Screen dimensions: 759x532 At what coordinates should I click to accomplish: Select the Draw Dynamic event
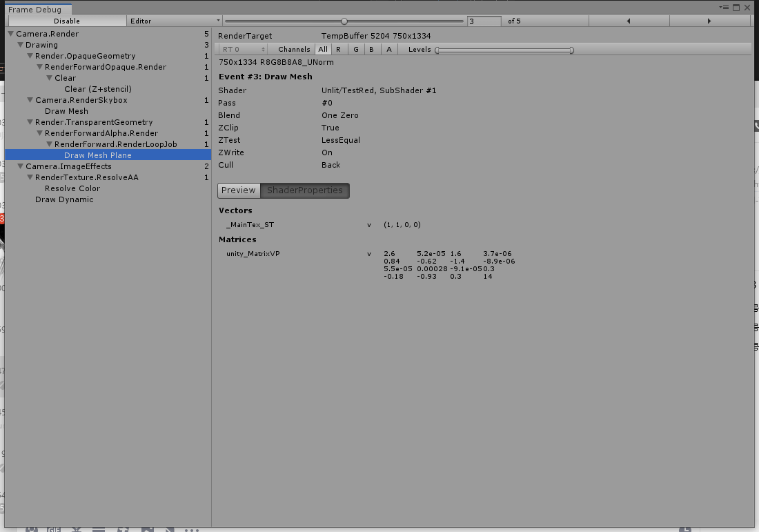tap(64, 199)
